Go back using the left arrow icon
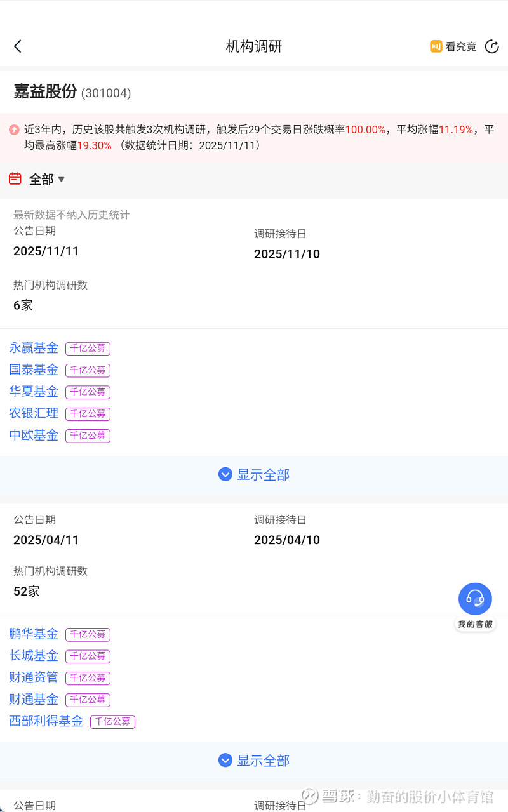The image size is (508, 812). pyautogui.click(x=18, y=46)
